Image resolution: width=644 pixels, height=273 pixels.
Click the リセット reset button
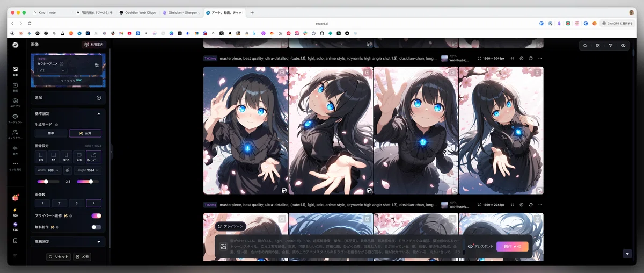[x=58, y=257]
